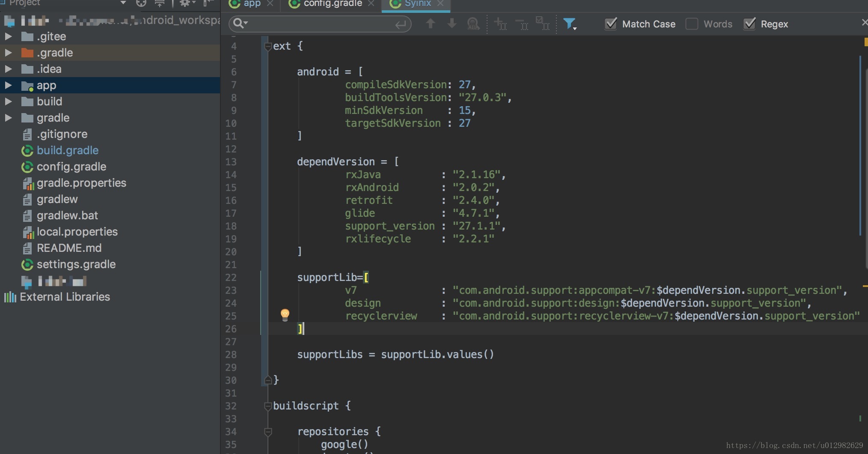
Task: Open the Project panel settings gear
Action: (x=187, y=3)
